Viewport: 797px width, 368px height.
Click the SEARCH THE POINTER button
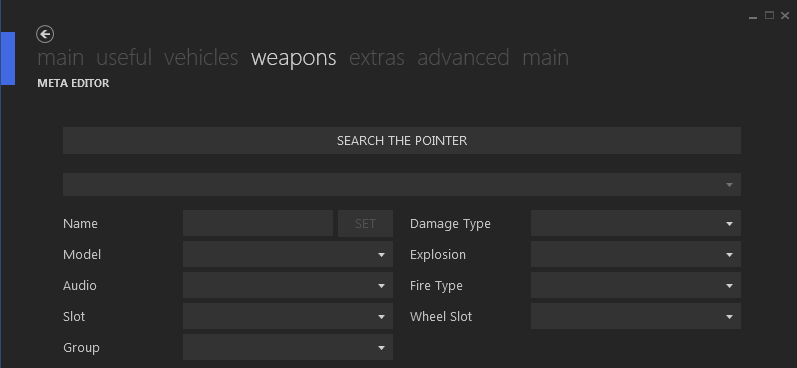pos(402,141)
